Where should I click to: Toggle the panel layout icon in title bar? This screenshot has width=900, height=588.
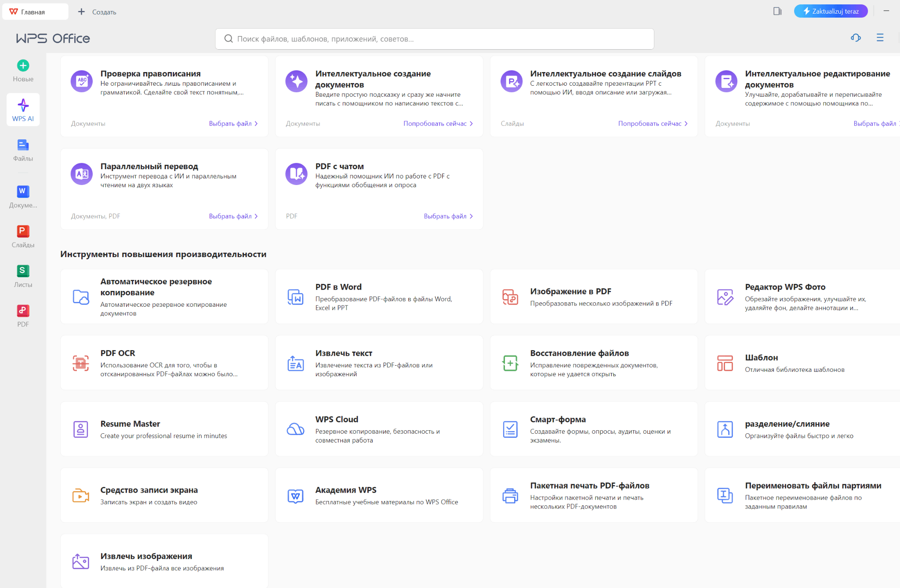[777, 11]
